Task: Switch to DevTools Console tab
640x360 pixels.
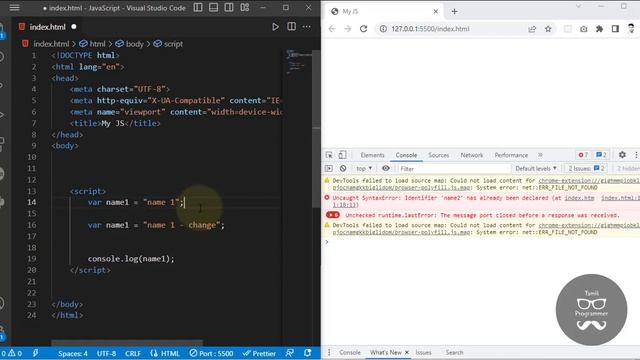Action: 406,155
